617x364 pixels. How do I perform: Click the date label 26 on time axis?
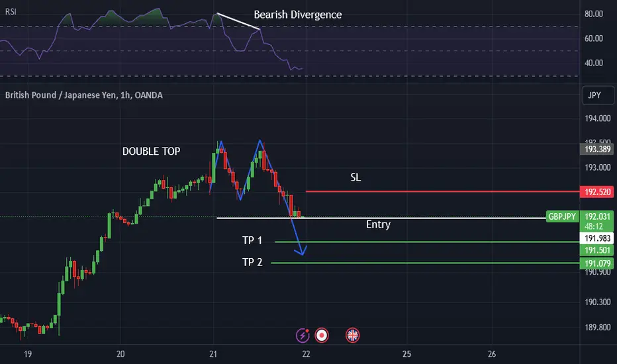coord(491,354)
